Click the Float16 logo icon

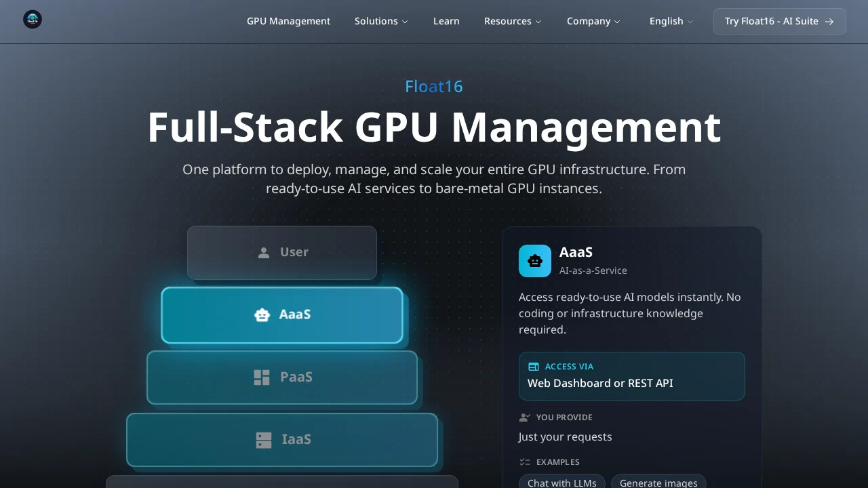pos(33,20)
